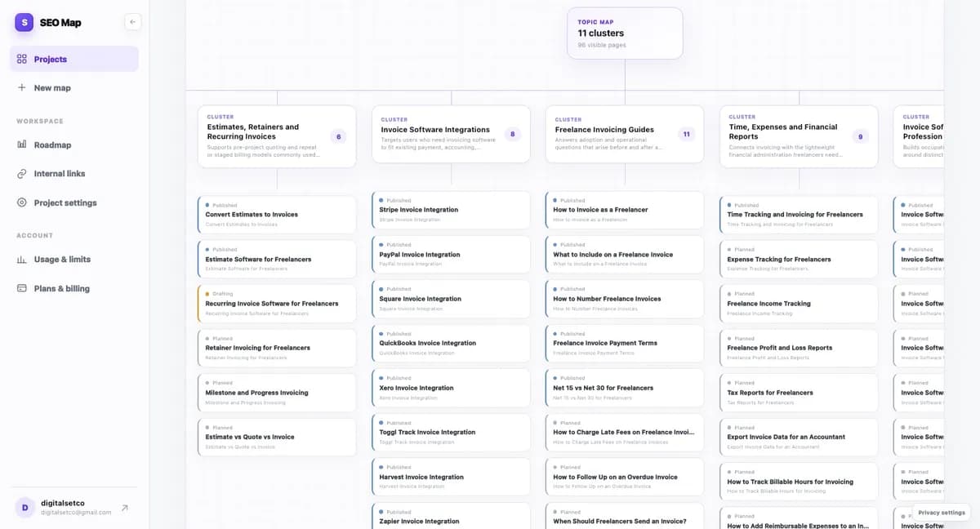The width and height of the screenshot is (980, 529).
Task: Open Tax Reports for Freelancers card
Action: [799, 393]
